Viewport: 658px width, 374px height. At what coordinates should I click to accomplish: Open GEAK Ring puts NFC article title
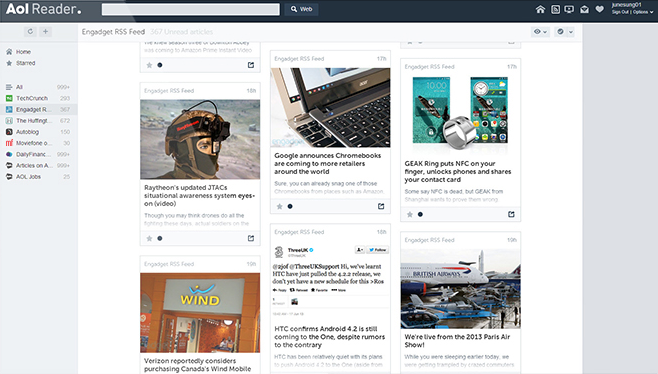point(458,171)
